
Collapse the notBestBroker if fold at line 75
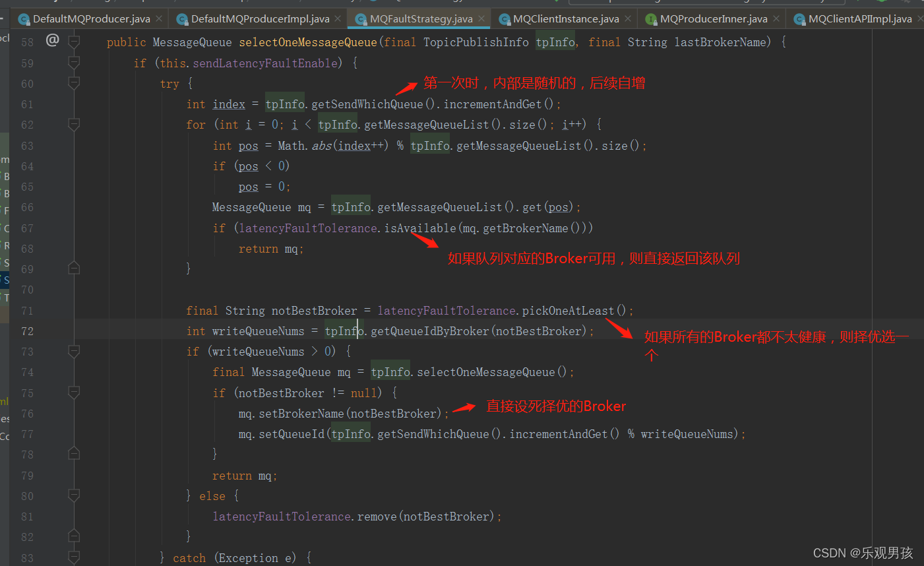(74, 393)
